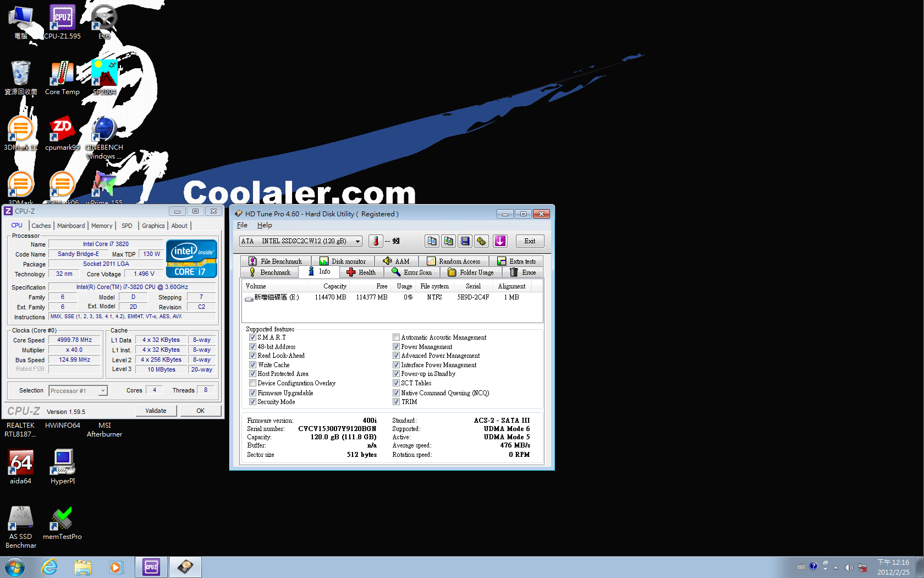
Task: Open the Mainboard tab in CPU-Z
Action: click(71, 226)
